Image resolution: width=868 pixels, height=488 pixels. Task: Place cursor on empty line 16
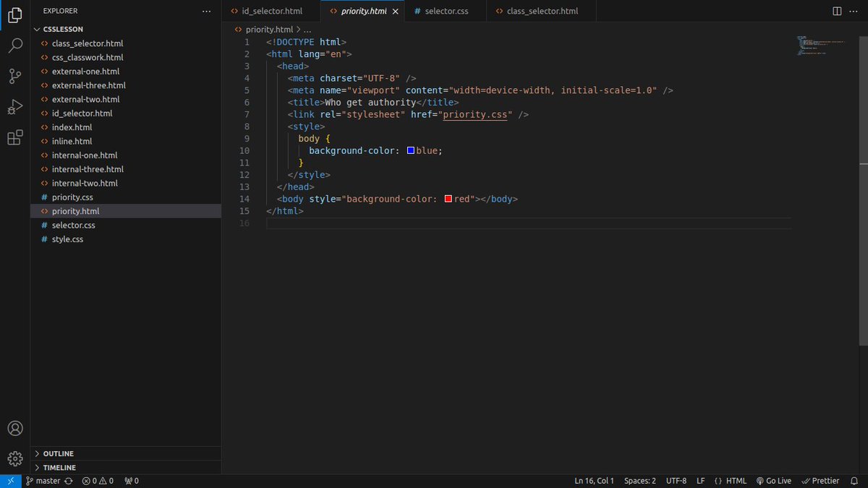tap(528, 223)
